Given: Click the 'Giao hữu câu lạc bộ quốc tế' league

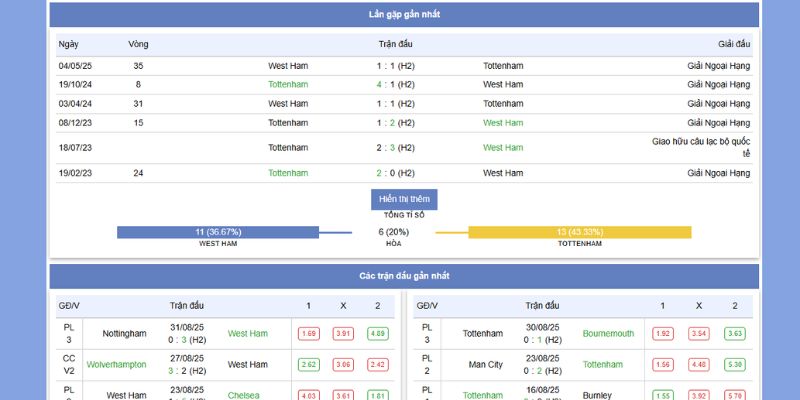Looking at the screenshot, I should [x=700, y=147].
